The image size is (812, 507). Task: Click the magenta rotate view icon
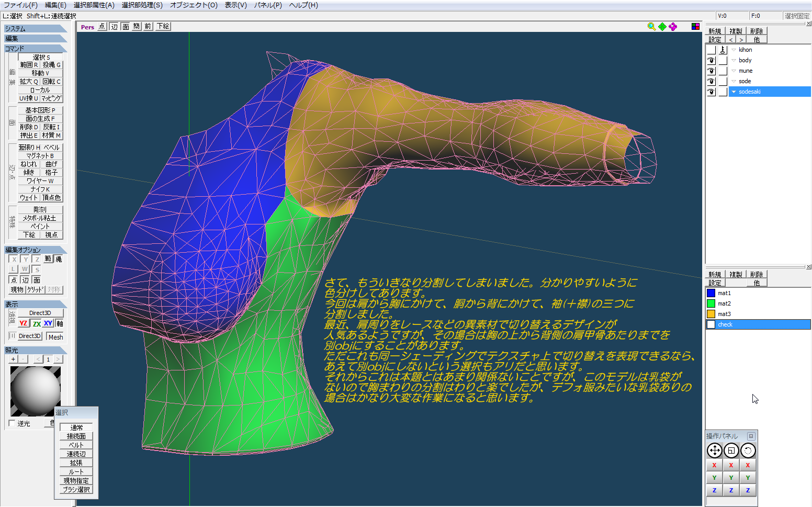pyautogui.click(x=673, y=27)
